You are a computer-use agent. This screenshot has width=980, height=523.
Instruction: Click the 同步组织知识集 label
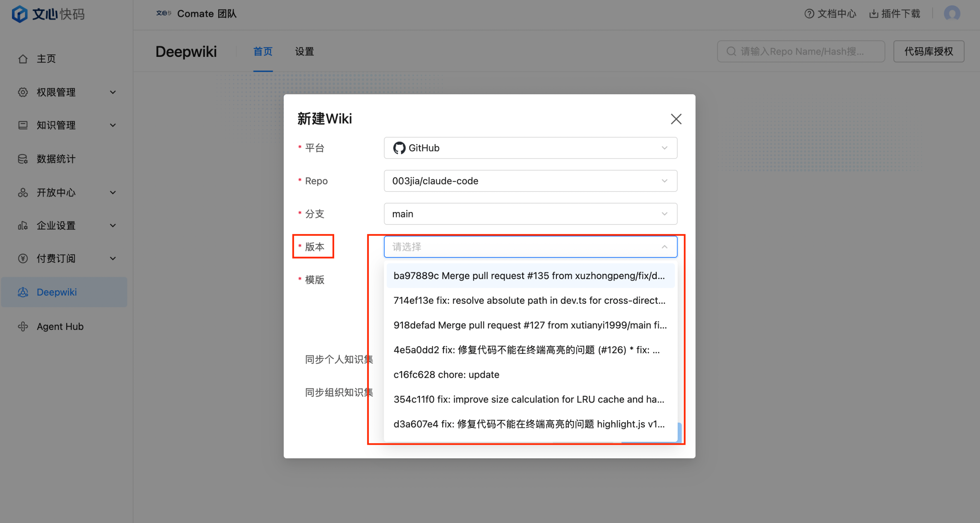pyautogui.click(x=339, y=392)
